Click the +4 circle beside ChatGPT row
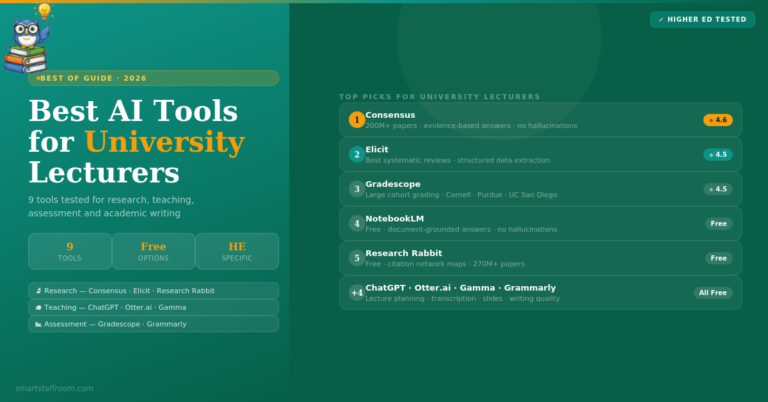 tap(357, 293)
